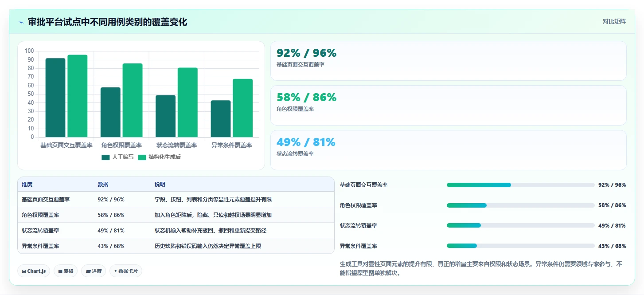Click the light green bar for 角色权限覆盖率
The height and width of the screenshot is (295, 644).
point(133,100)
